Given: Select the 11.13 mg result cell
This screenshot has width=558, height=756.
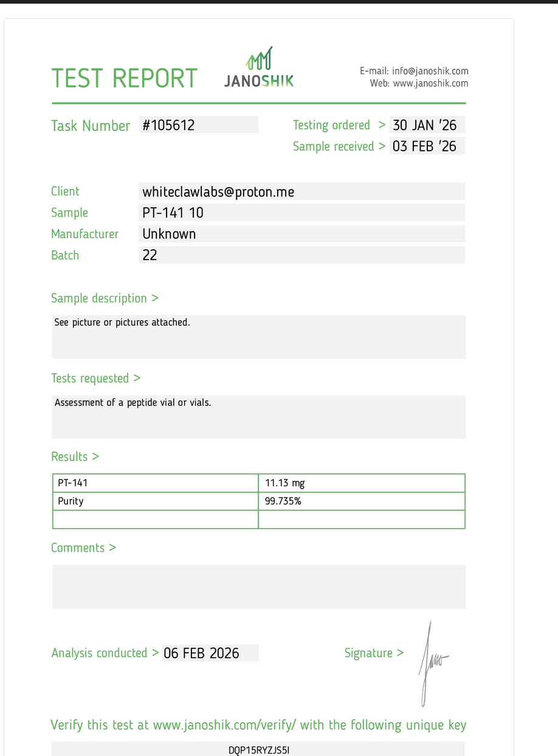Looking at the screenshot, I should 361,483.
